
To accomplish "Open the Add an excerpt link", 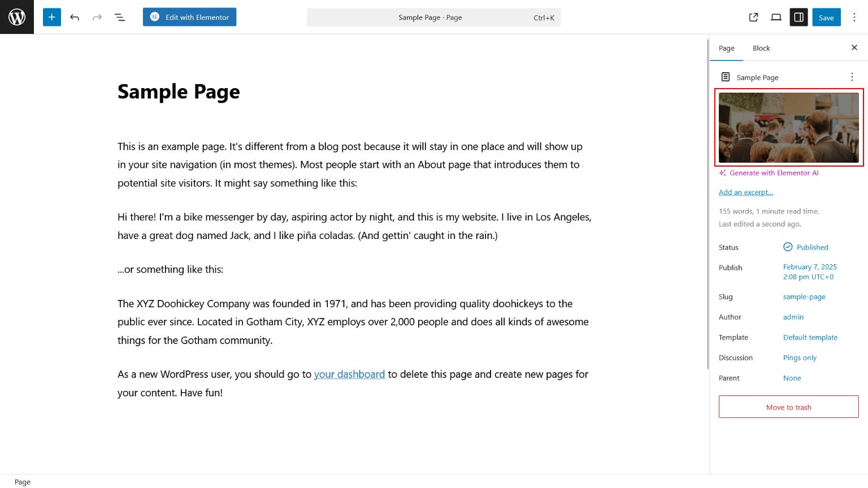I will point(745,192).
